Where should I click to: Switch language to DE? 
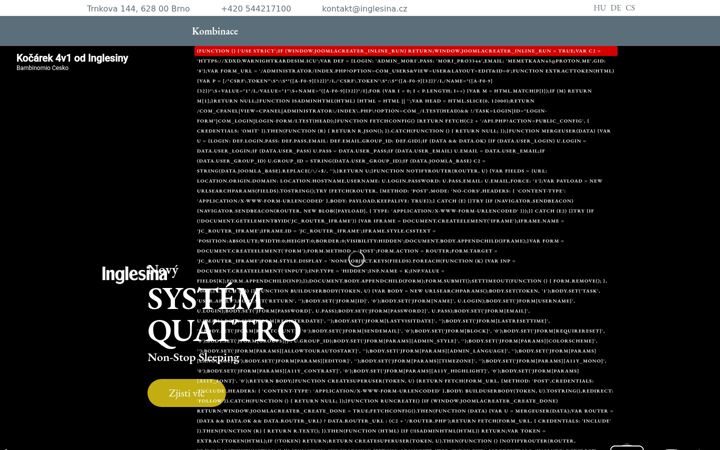[616, 8]
